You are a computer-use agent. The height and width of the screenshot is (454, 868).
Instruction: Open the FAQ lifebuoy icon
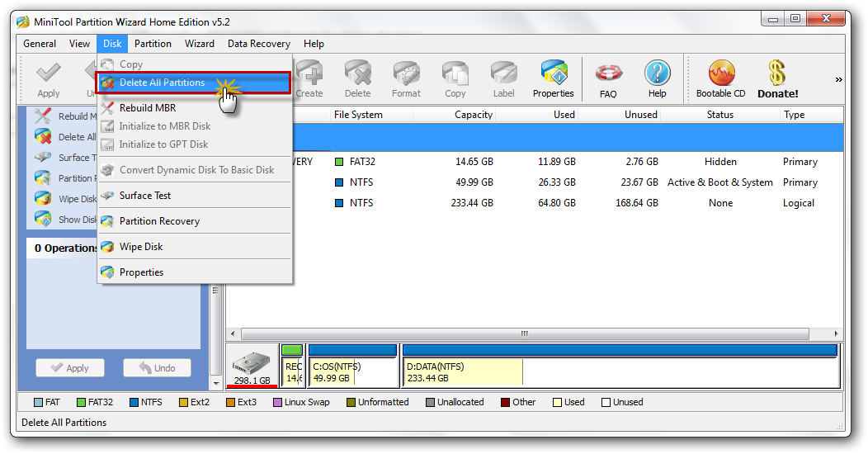point(608,73)
